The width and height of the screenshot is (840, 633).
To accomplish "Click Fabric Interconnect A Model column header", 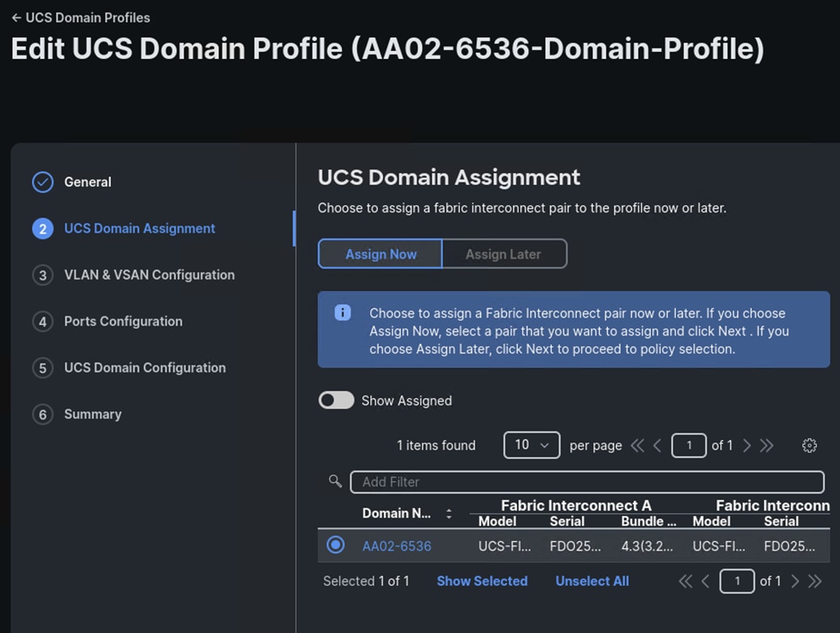I will [497, 521].
